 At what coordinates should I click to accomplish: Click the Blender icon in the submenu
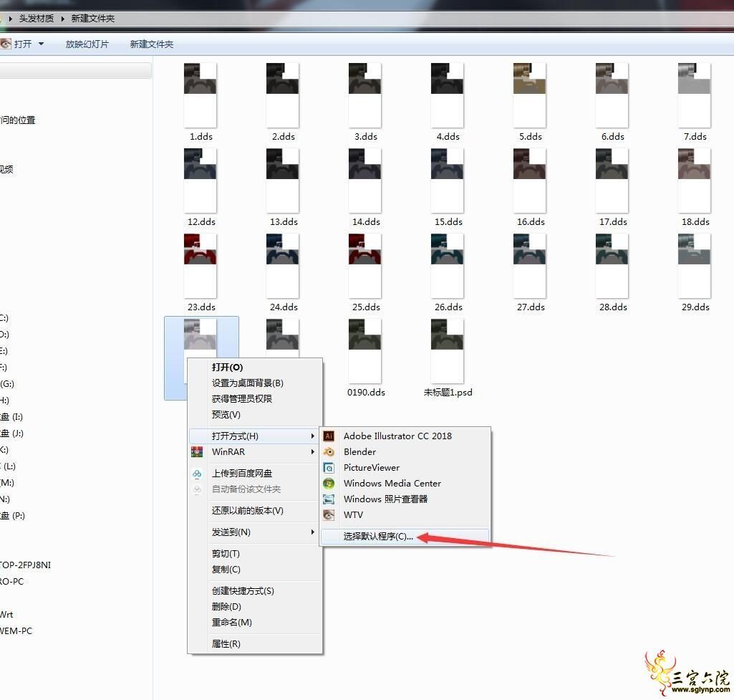point(329,452)
